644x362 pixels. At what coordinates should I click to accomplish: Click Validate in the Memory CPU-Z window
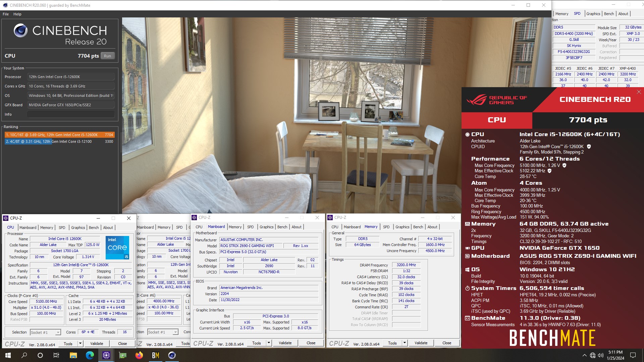pyautogui.click(x=421, y=343)
